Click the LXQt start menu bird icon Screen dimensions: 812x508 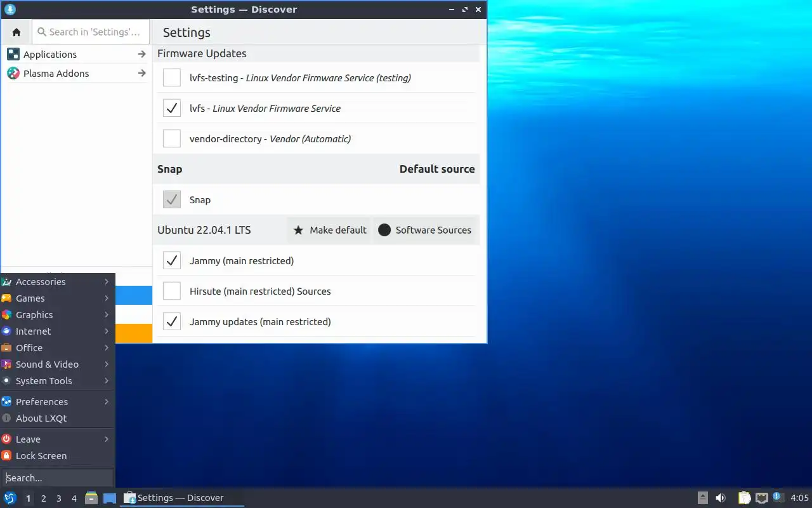tap(10, 498)
